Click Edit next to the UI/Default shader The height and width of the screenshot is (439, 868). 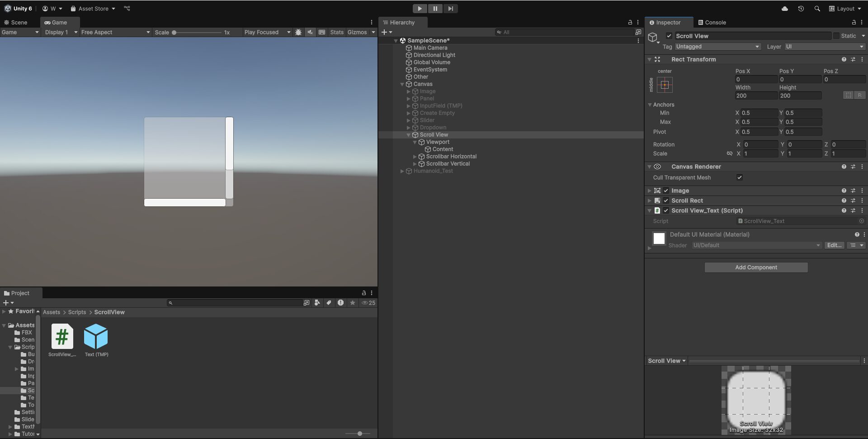(834, 245)
